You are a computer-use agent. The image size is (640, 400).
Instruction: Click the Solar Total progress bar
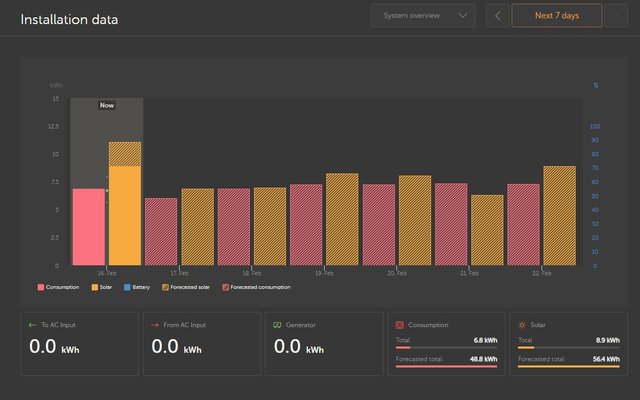[569, 348]
